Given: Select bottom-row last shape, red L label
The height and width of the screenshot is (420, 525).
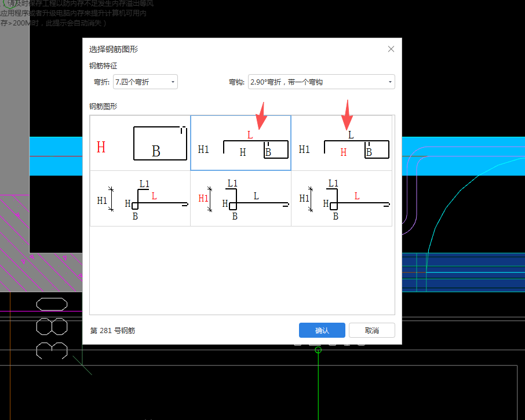Looking at the screenshot, I should [x=341, y=199].
